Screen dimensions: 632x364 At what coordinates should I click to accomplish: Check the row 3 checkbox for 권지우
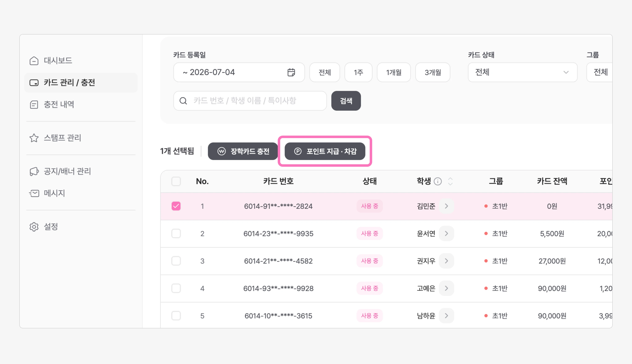click(x=176, y=261)
